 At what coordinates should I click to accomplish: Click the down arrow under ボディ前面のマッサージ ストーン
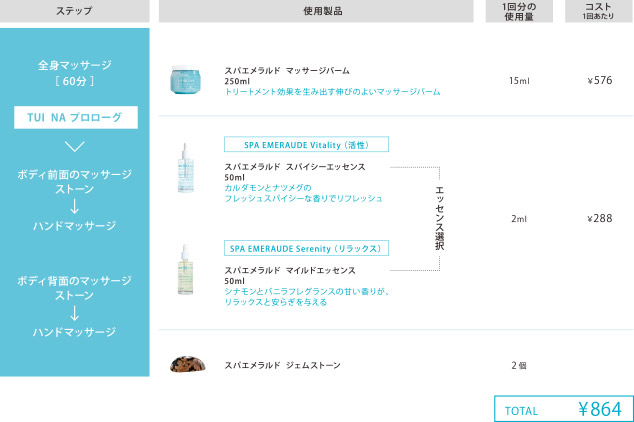75,207
